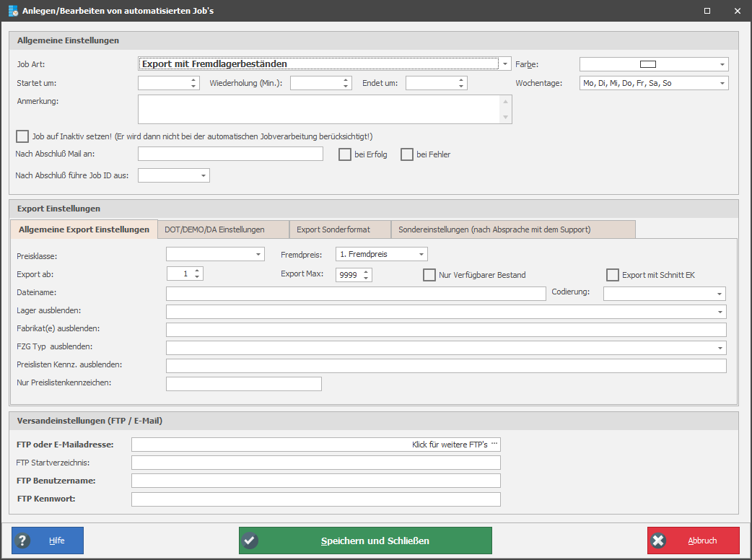752x560 pixels.
Task: Toggle Export mit Schnitt EK checkbox
Action: 613,275
